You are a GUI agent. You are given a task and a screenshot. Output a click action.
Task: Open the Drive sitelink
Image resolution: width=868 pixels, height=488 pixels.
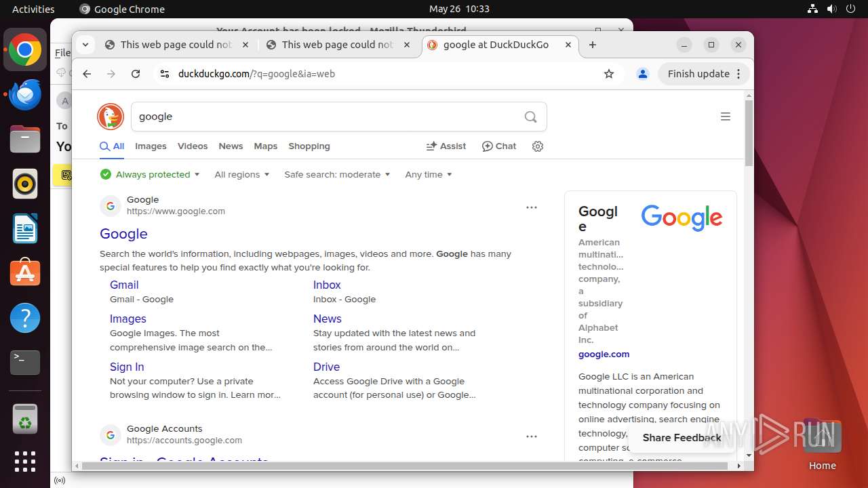click(x=326, y=367)
